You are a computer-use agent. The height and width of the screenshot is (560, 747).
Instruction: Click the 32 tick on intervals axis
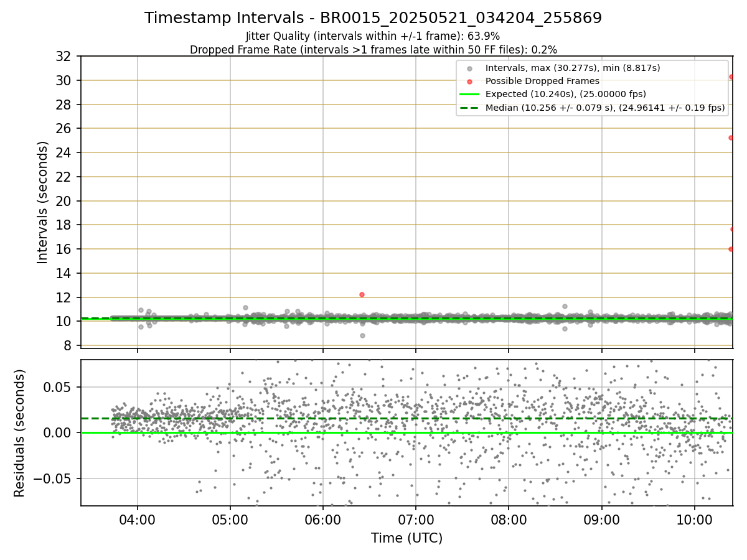(x=63, y=57)
